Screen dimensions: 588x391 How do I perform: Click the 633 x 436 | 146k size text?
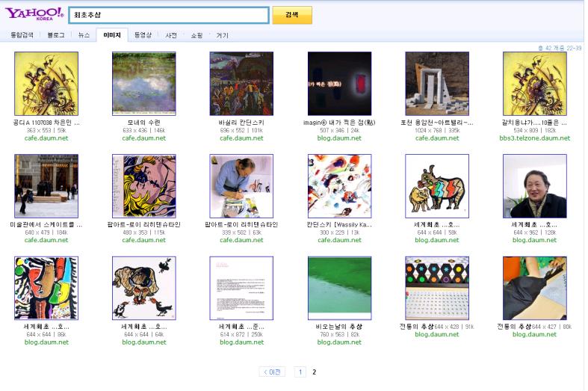[x=144, y=130]
